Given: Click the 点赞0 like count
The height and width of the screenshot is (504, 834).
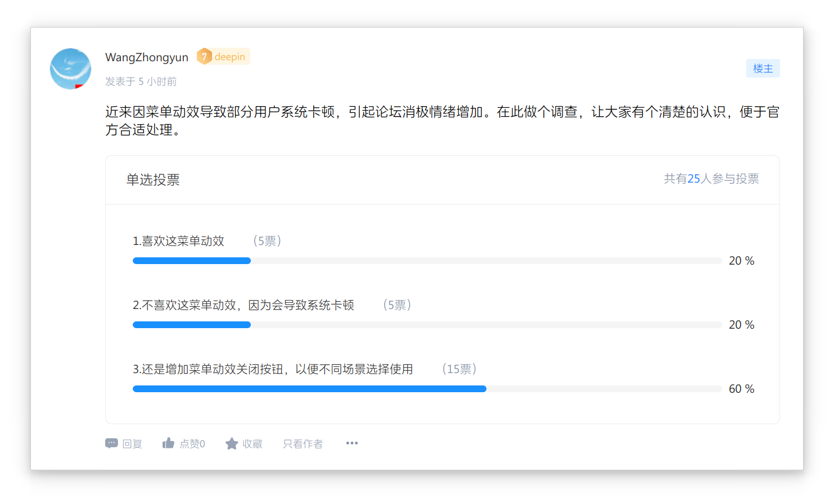Looking at the screenshot, I should tap(192, 444).
